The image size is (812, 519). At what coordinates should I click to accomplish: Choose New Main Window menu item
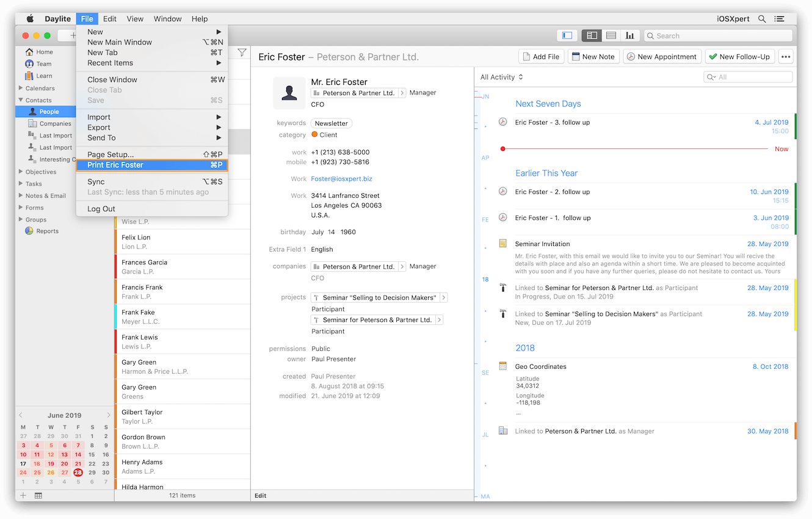152,42
